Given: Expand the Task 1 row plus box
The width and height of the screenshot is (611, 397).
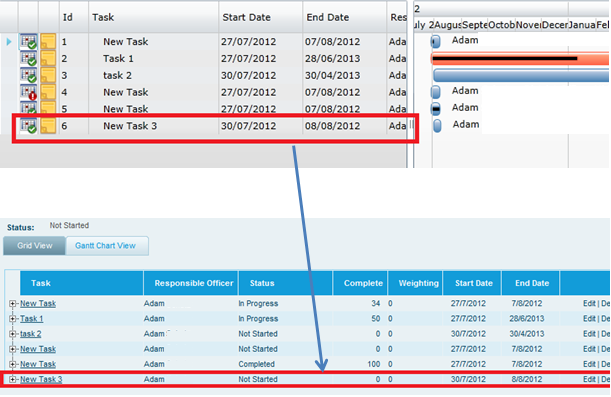Looking at the screenshot, I should click(12, 319).
